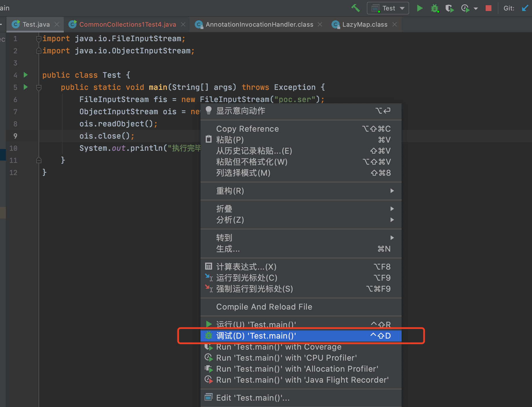Click the Git update project arrow
Image resolution: width=532 pixels, height=407 pixels.
pyautogui.click(x=525, y=8)
